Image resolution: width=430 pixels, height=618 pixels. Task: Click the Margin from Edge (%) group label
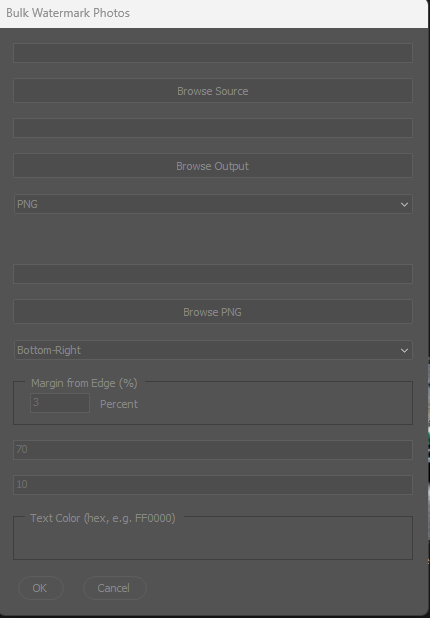coord(84,383)
